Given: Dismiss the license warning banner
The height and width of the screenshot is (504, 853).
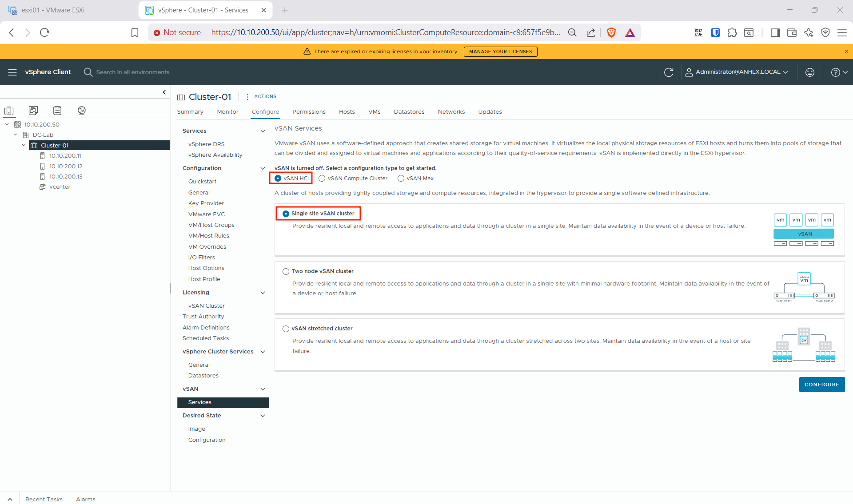Looking at the screenshot, I should tap(846, 52).
